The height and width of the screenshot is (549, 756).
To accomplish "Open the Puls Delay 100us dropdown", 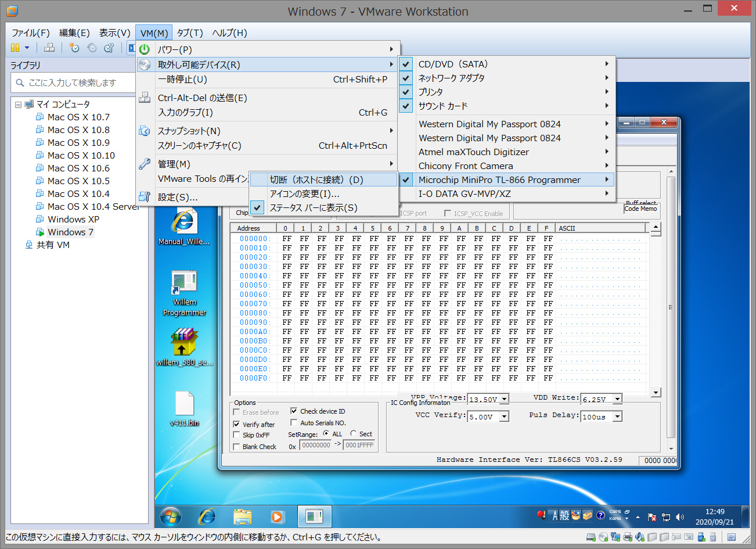I will coord(617,417).
